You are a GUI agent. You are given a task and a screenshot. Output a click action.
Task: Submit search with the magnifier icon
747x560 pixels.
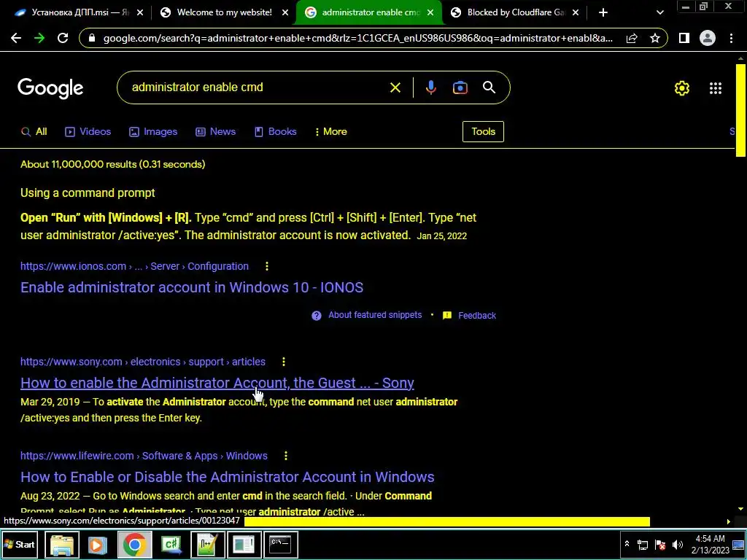coord(489,87)
